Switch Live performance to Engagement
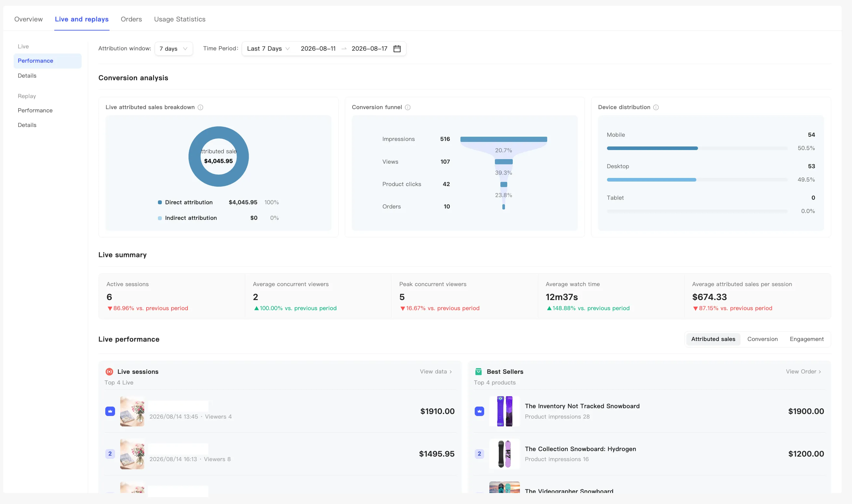Image resolution: width=852 pixels, height=504 pixels. click(807, 339)
